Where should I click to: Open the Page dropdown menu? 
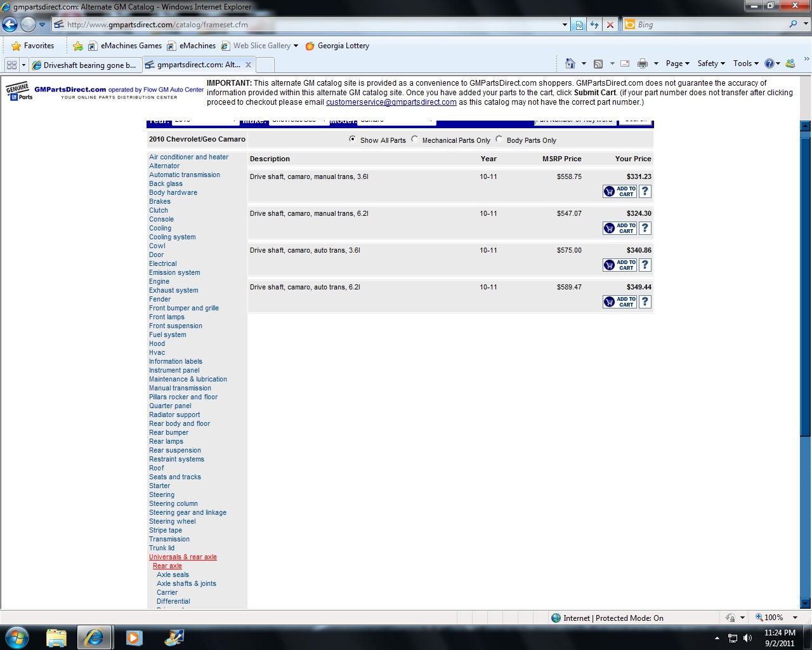677,63
